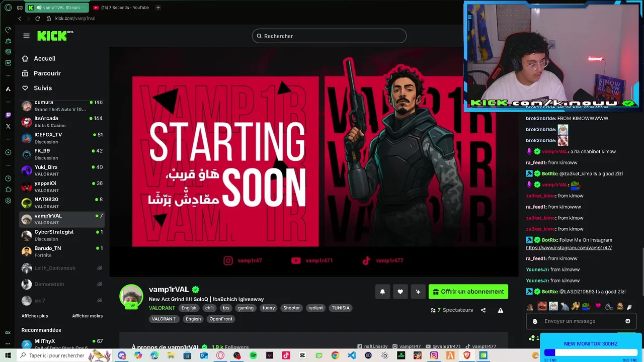Open the history clock in Opera sidebar
644x362 pixels.
(8, 178)
